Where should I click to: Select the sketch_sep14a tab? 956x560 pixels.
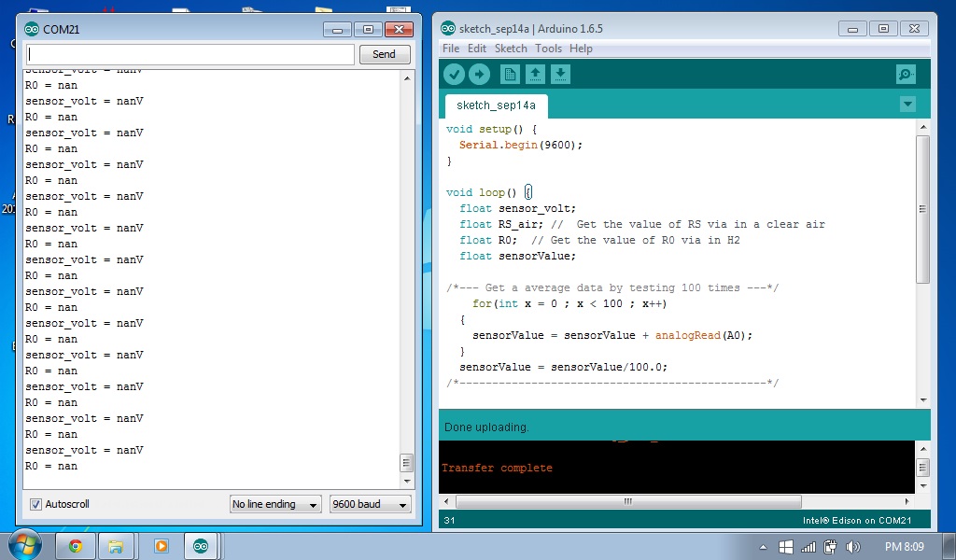pos(497,105)
